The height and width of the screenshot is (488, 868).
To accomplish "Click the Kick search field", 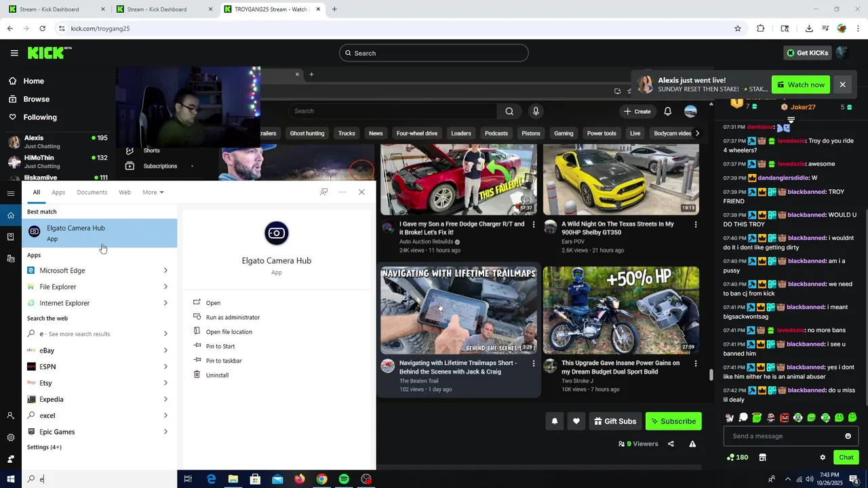I will pyautogui.click(x=434, y=53).
